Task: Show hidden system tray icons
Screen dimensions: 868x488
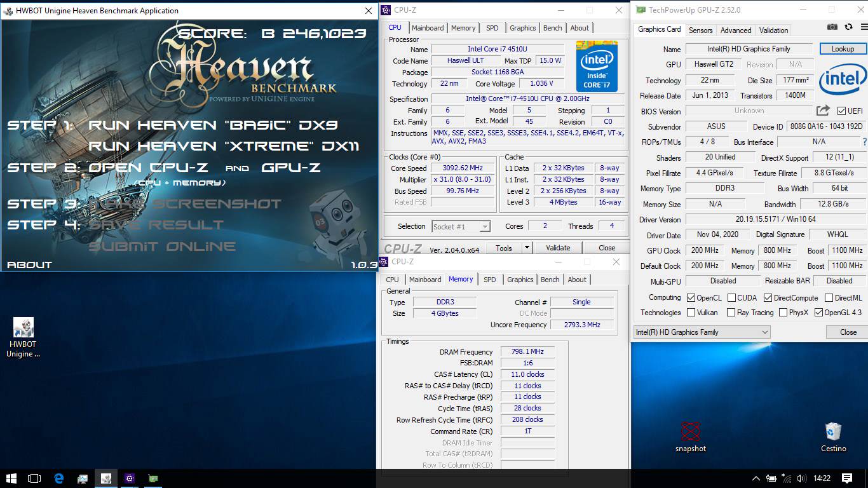Action: pyautogui.click(x=756, y=478)
